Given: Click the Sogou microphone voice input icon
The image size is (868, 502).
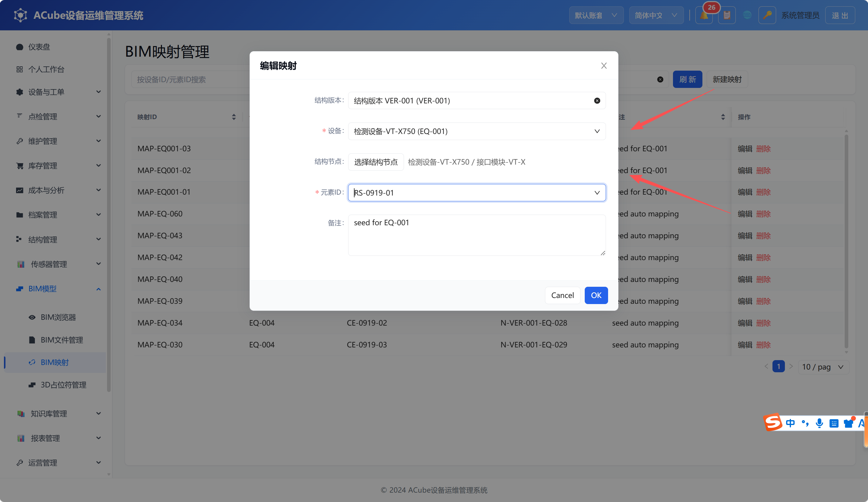Looking at the screenshot, I should point(819,423).
